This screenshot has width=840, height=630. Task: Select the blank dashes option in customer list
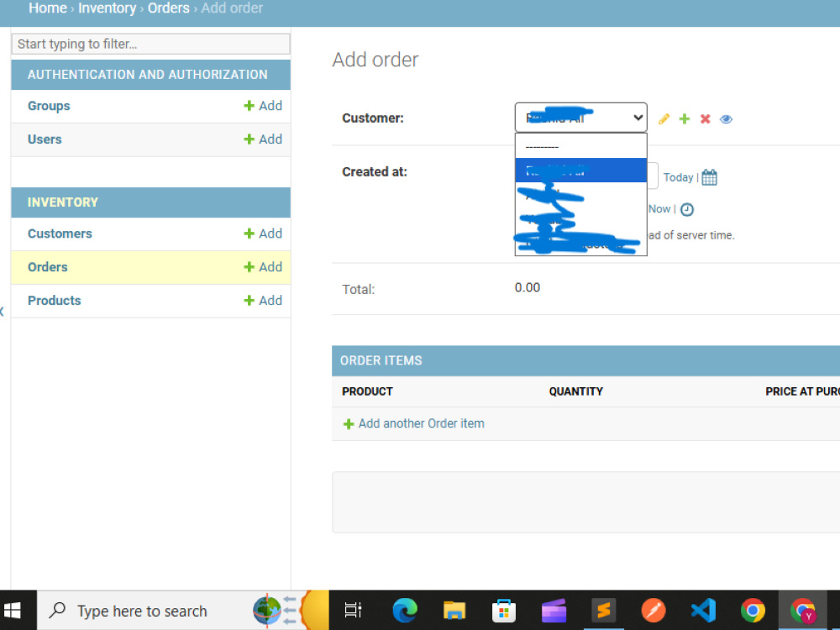pos(580,146)
